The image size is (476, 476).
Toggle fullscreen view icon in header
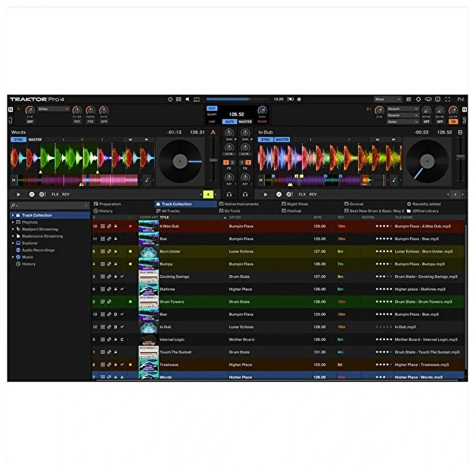pos(447,99)
